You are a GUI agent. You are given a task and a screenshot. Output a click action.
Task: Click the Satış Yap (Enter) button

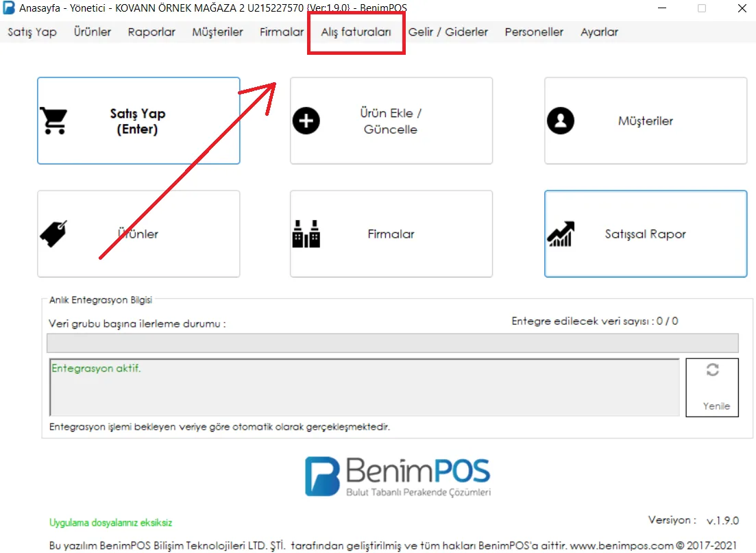click(x=138, y=121)
